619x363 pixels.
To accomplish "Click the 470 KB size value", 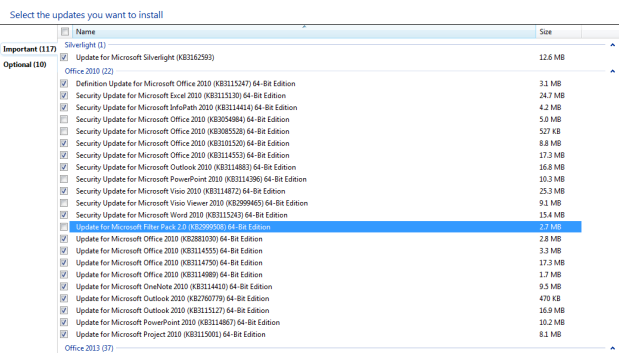I will 550,298.
